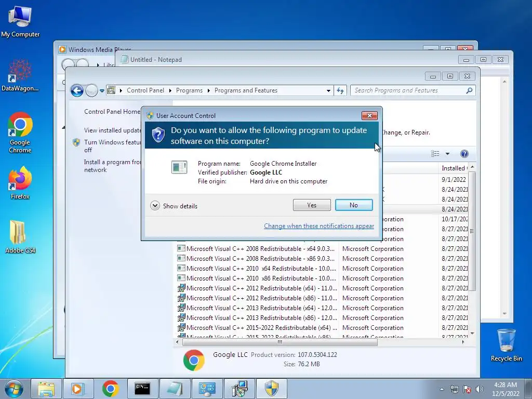532x399 pixels.
Task: Open the volume speaker icon in tray
Action: [480, 389]
